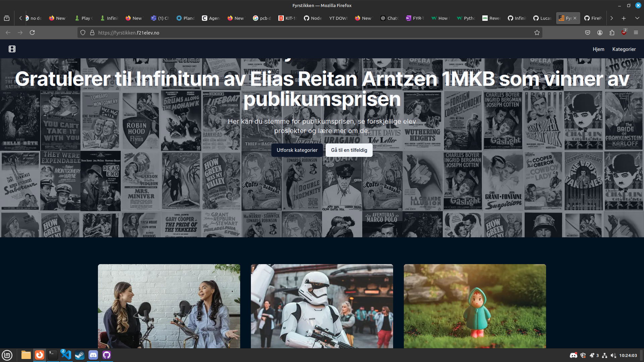The height and width of the screenshot is (362, 644).
Task: Open the Hjem navigation link
Action: pyautogui.click(x=598, y=49)
